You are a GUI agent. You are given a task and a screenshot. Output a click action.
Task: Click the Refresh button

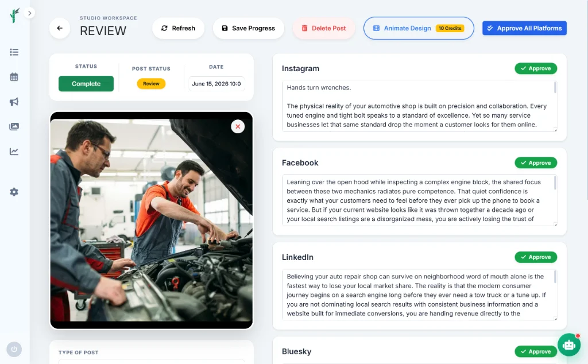(178, 28)
